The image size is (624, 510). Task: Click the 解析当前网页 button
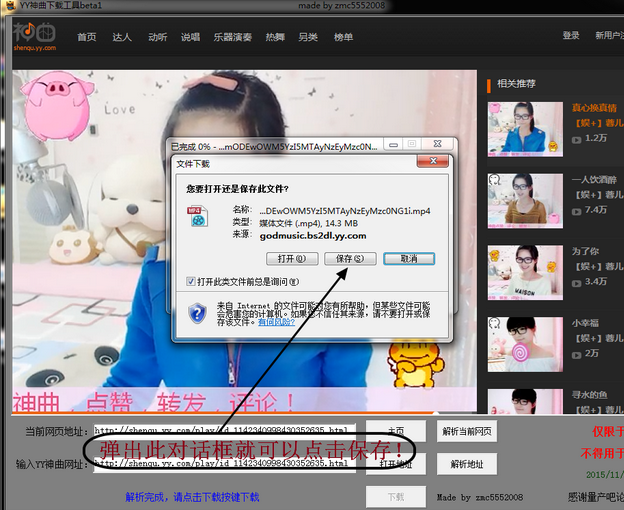[x=467, y=431]
